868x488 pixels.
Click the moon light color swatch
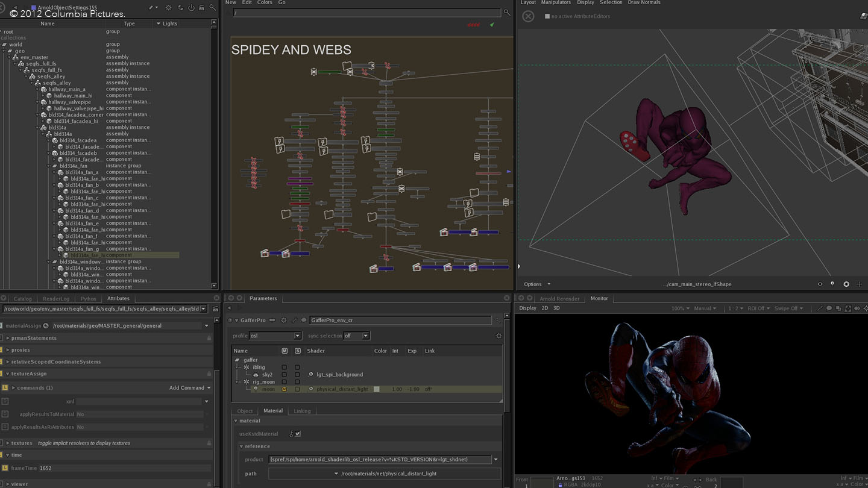coord(377,389)
